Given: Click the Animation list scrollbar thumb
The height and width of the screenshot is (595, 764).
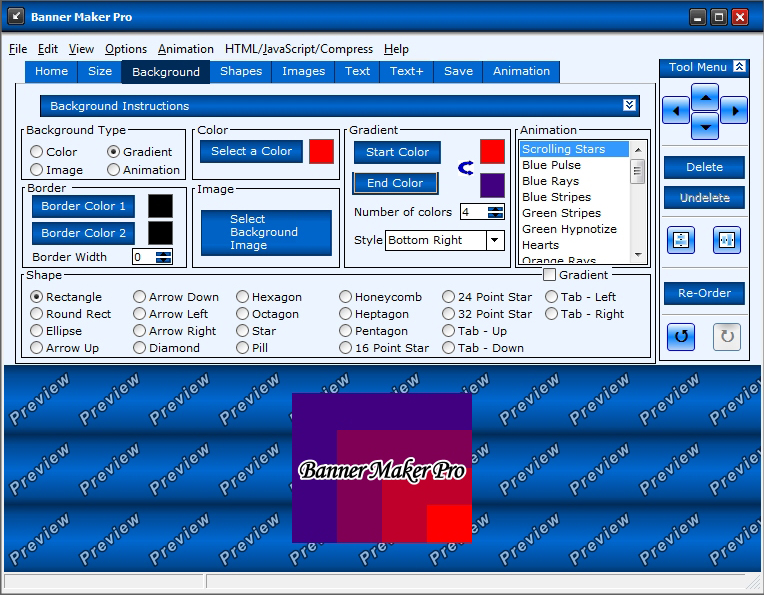Looking at the screenshot, I should 637,172.
